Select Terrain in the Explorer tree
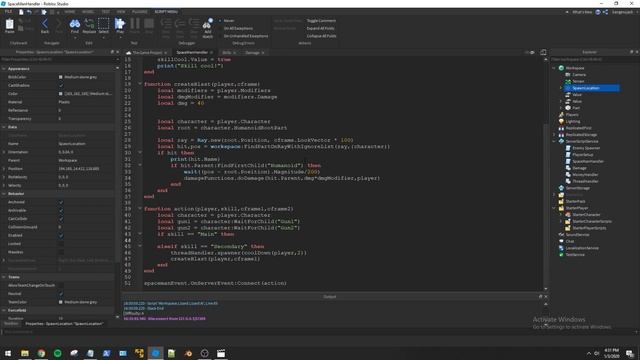The width and height of the screenshot is (640, 360). (578, 81)
